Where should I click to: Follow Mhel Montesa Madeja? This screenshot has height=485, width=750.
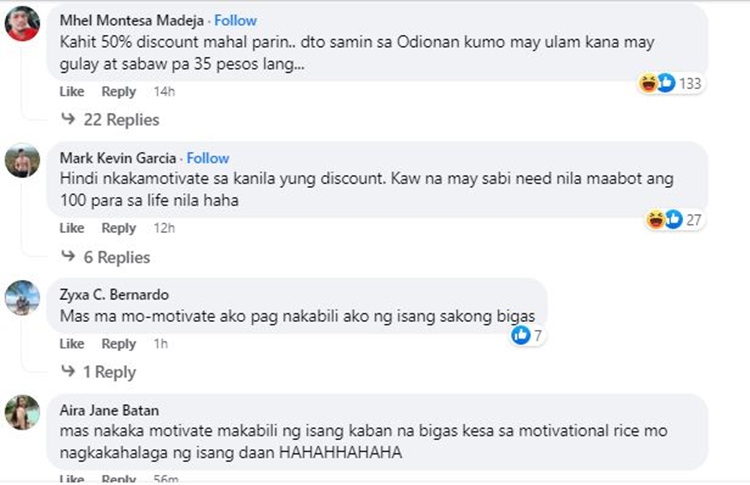pyautogui.click(x=235, y=20)
